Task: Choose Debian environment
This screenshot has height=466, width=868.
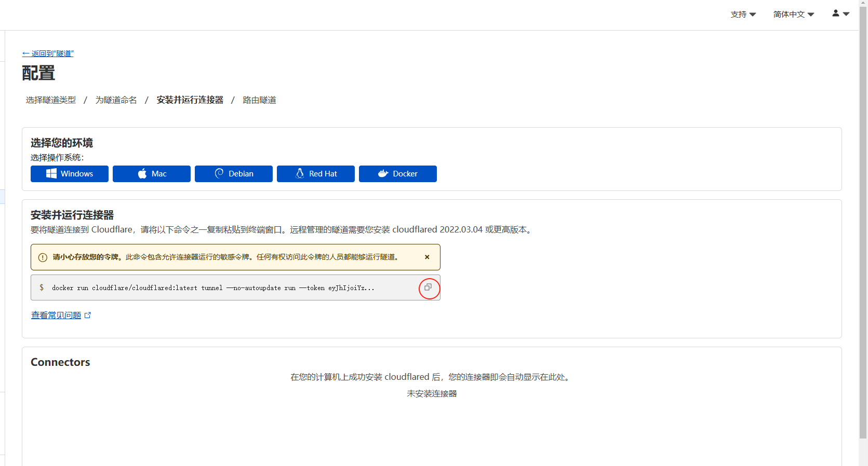Action: click(x=234, y=174)
